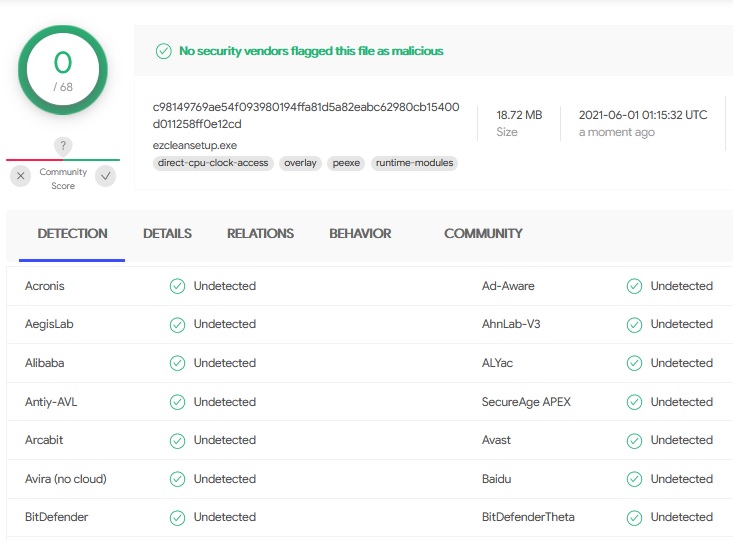
Task: Click the ALYac vendor name
Action: [497, 363]
